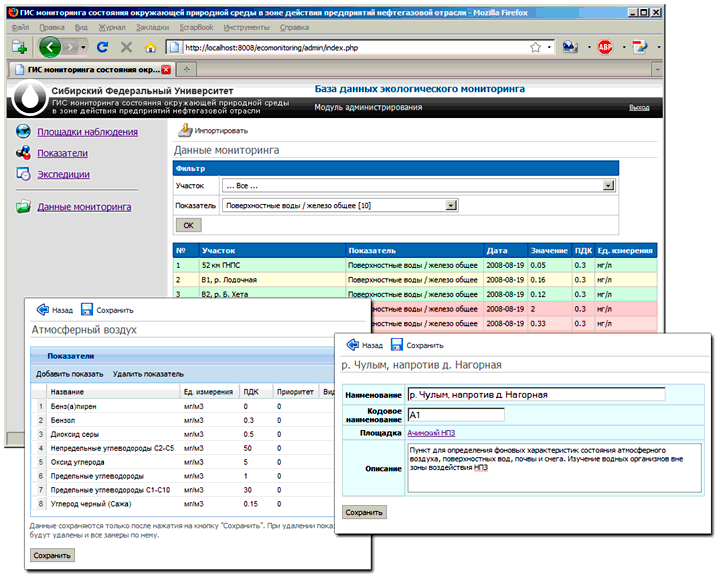Bookmark page with the star icon

pyautogui.click(x=535, y=47)
